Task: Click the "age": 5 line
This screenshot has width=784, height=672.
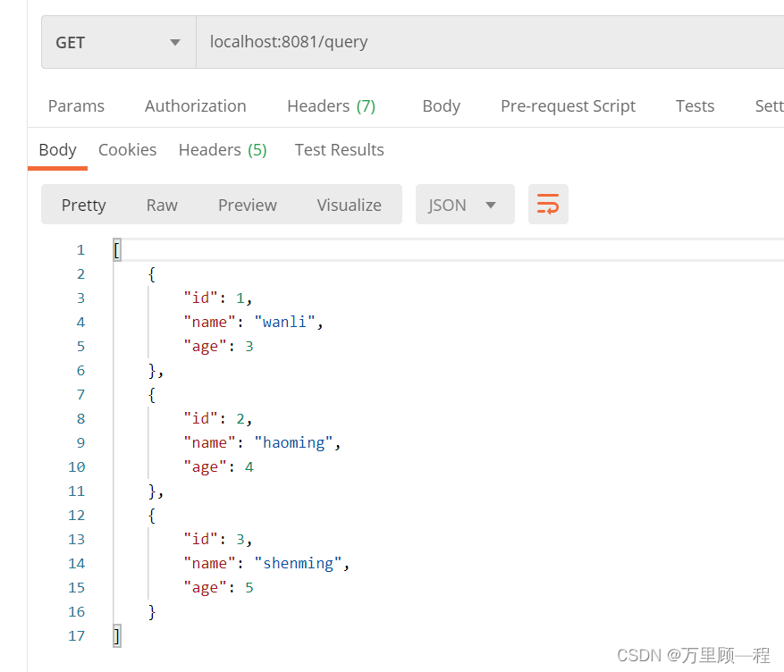Action: point(218,588)
